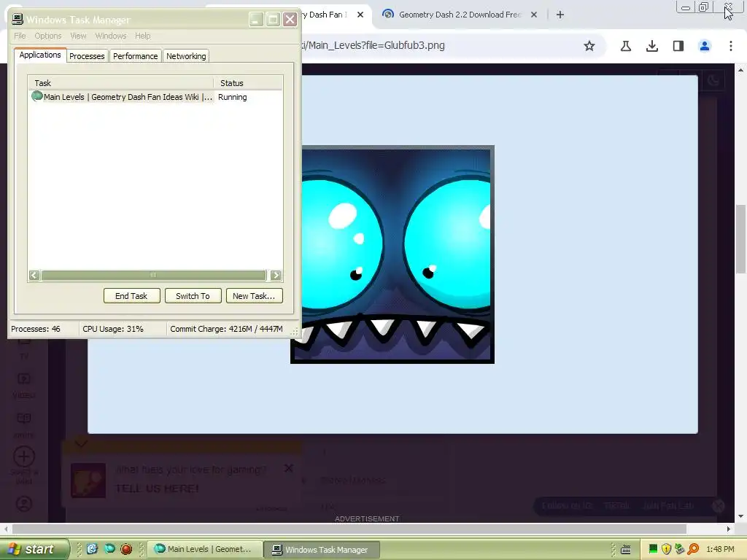Open the Help menu in Task Manager

click(x=142, y=36)
